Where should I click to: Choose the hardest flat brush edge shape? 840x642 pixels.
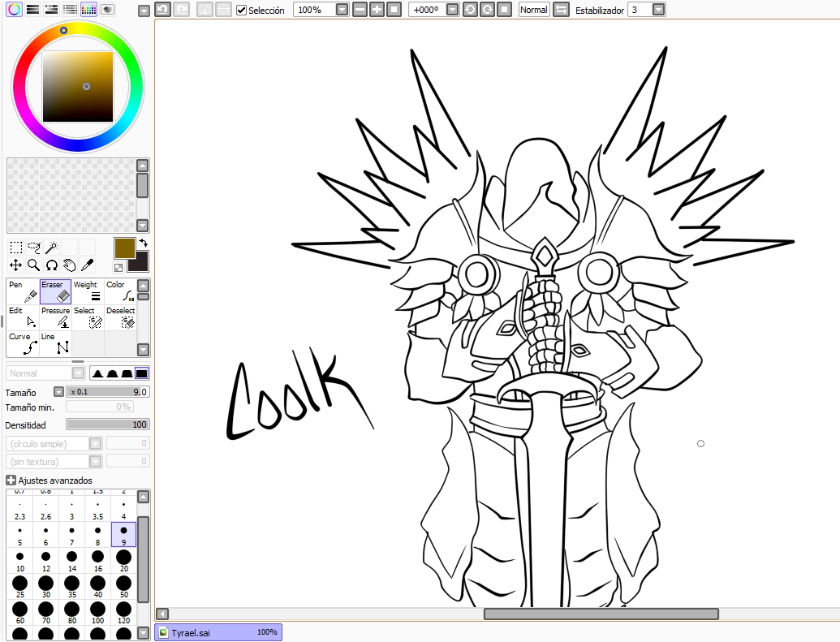pyautogui.click(x=141, y=373)
